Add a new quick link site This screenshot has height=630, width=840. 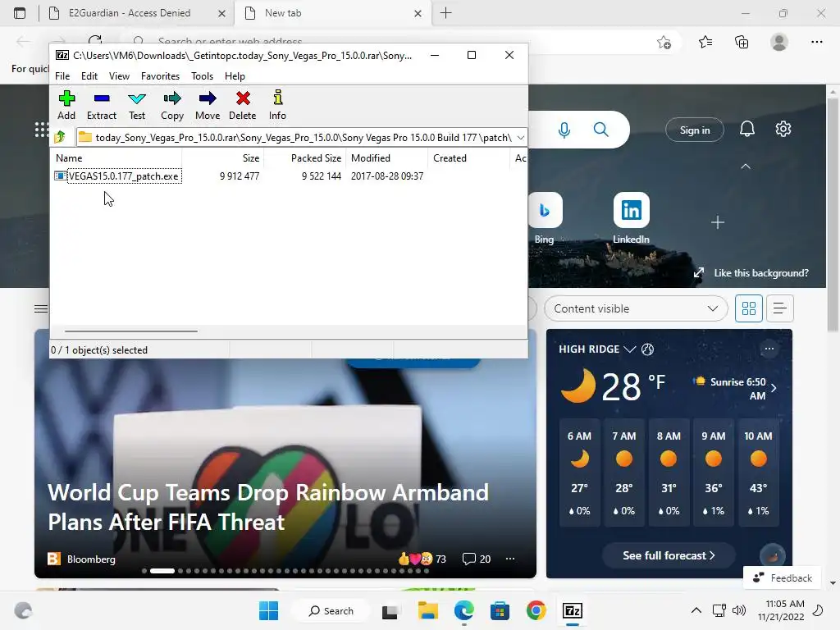tap(717, 221)
